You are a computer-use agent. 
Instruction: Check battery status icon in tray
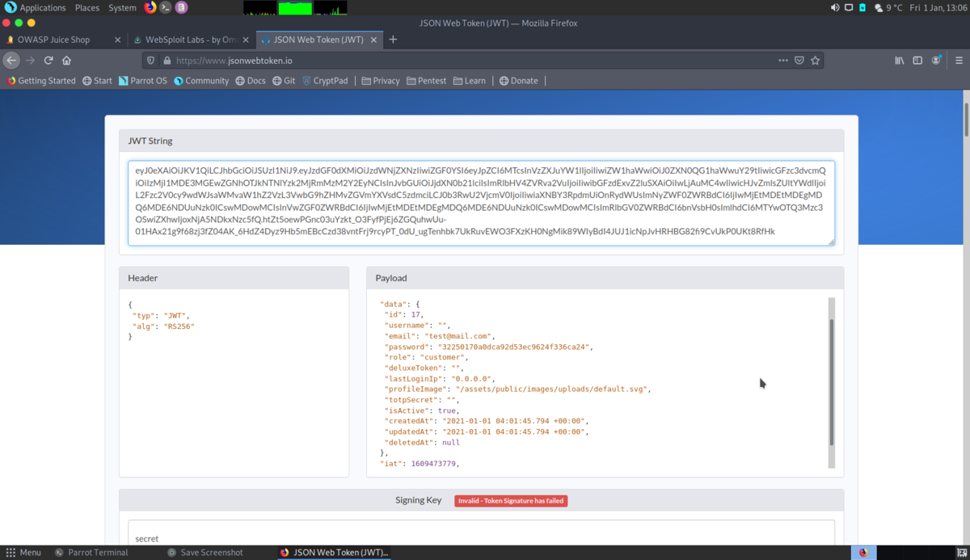pos(862,7)
